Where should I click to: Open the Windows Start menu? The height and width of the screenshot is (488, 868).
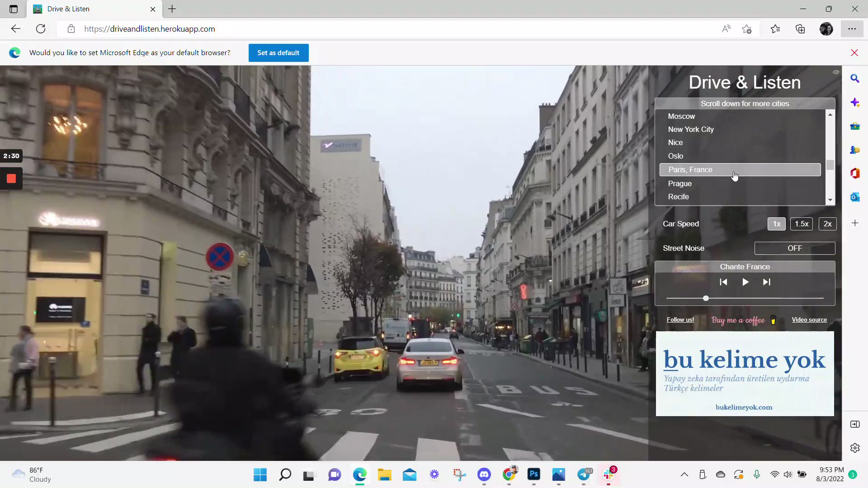click(x=260, y=475)
